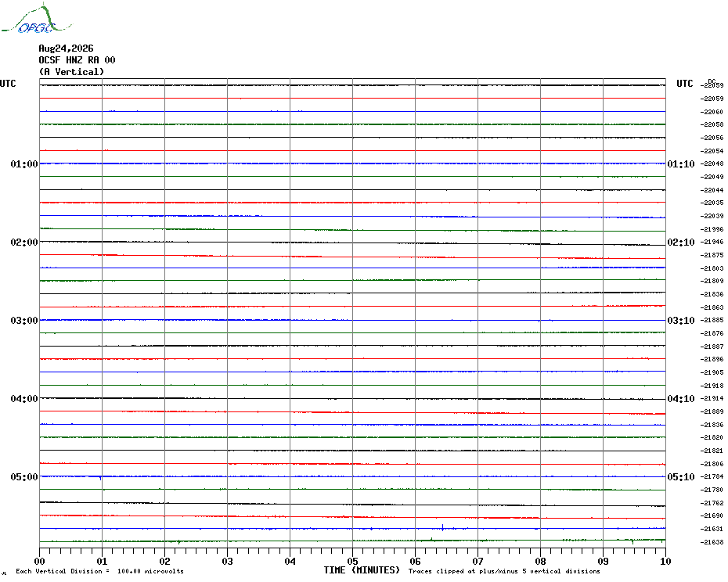Click the DC offset value '-21918'

pos(712,386)
